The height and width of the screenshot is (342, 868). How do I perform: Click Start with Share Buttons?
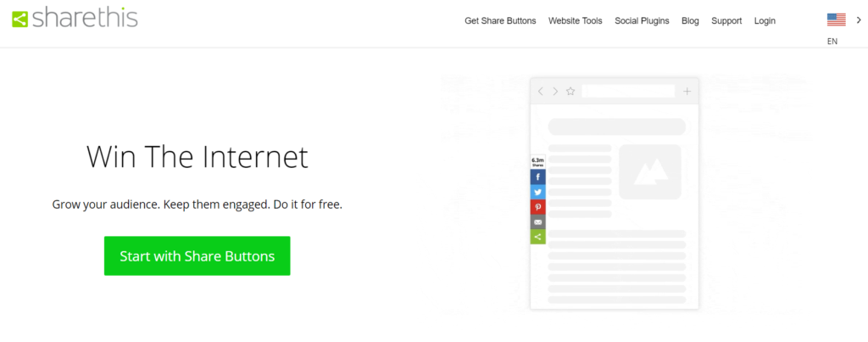(x=197, y=256)
